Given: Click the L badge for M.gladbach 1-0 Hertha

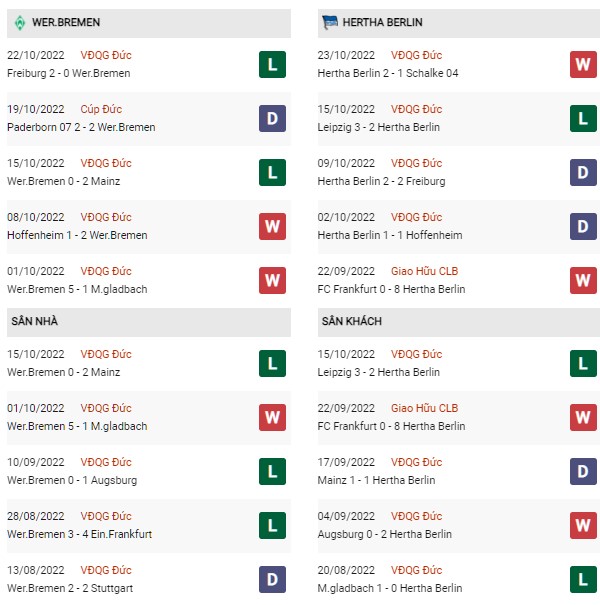Looking at the screenshot, I should tap(583, 580).
